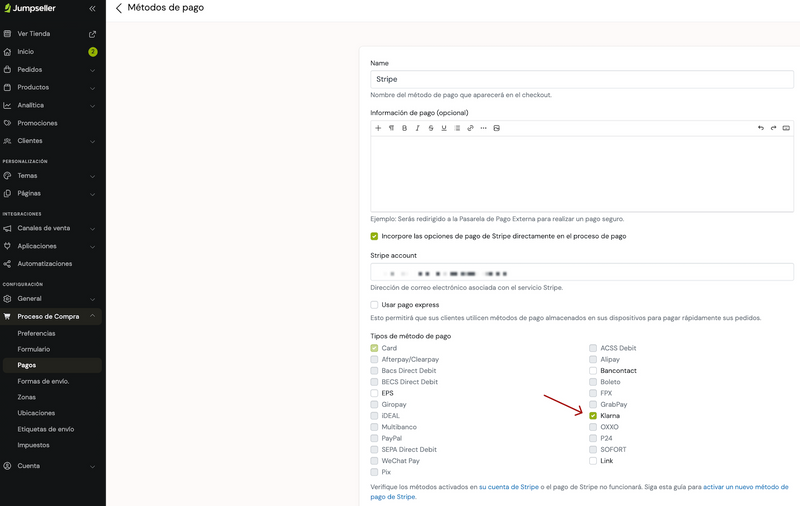The height and width of the screenshot is (506, 800).
Task: Click the Name field containing Stripe
Action: 582,80
